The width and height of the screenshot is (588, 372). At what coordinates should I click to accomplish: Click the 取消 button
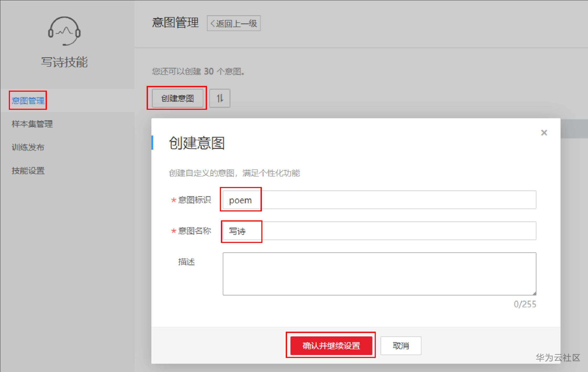[x=401, y=345]
